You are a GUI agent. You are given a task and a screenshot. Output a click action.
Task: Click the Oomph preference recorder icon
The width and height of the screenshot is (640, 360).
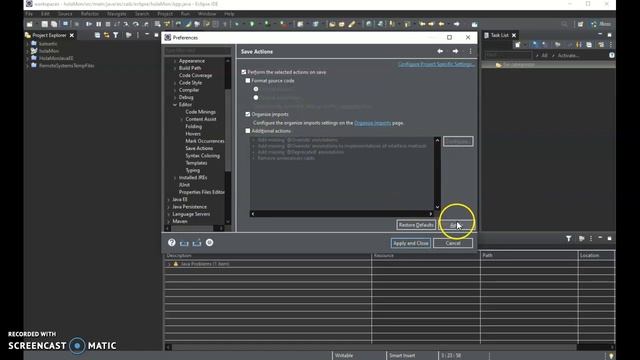pyautogui.click(x=209, y=242)
